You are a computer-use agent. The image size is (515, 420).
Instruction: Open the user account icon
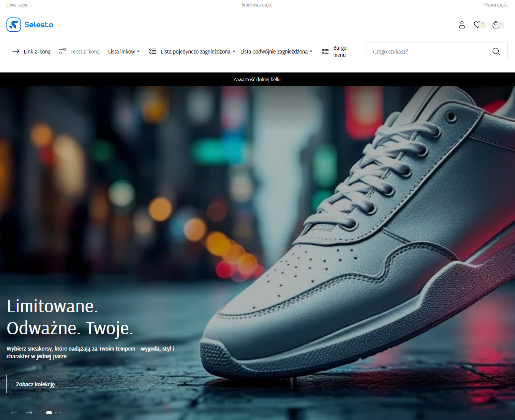(x=462, y=25)
